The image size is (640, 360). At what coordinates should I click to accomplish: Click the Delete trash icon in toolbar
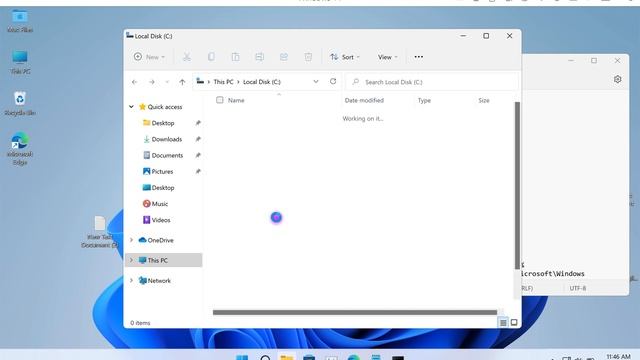point(308,57)
